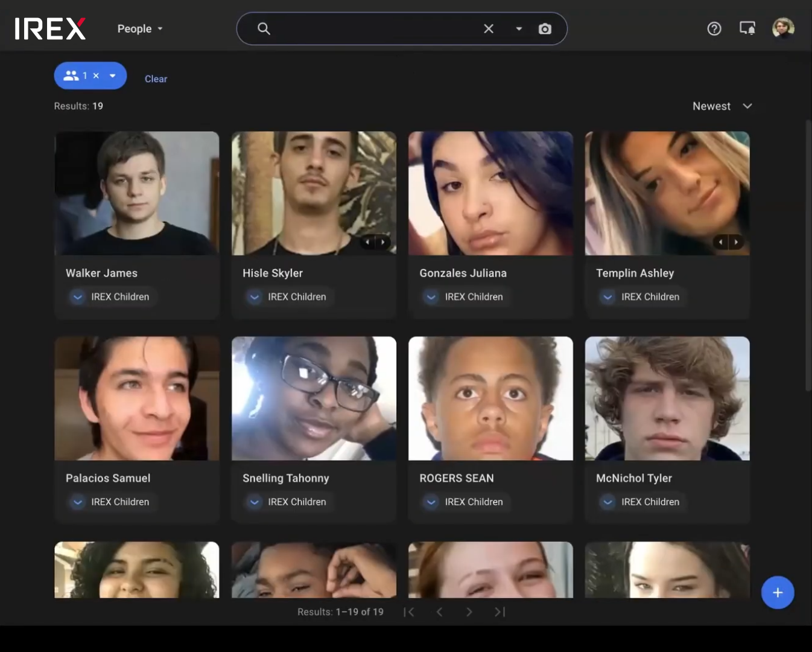
Task: Click the magnifying glass search icon
Action: click(264, 29)
